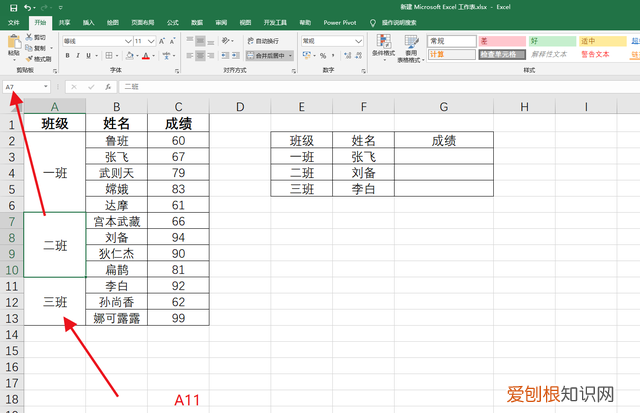Apply the Check Cell (检查单元格) style

pos(502,54)
